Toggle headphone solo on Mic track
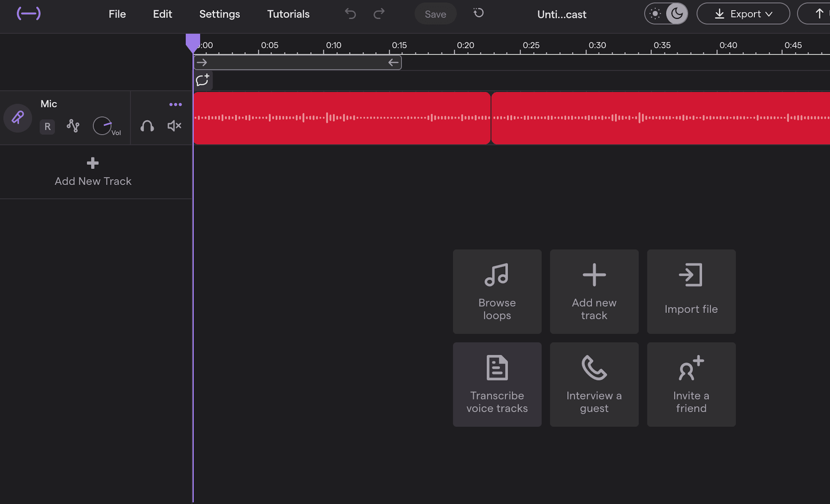Image resolution: width=830 pixels, height=504 pixels. [147, 126]
